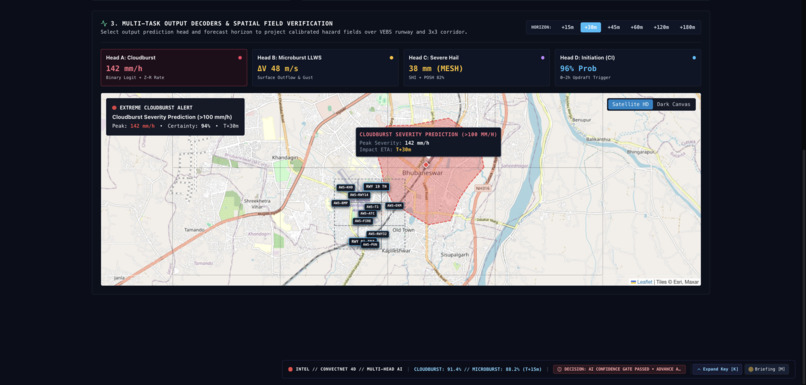Switch map to Dark Canvas
This screenshot has height=385, width=806.
(x=674, y=104)
